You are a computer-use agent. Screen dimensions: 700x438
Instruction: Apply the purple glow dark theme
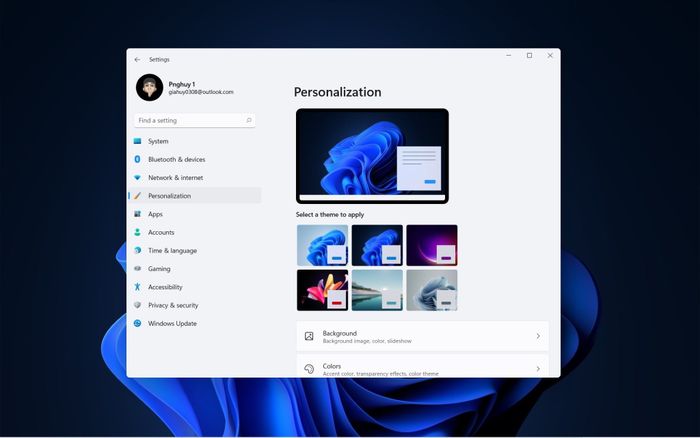tap(432, 245)
